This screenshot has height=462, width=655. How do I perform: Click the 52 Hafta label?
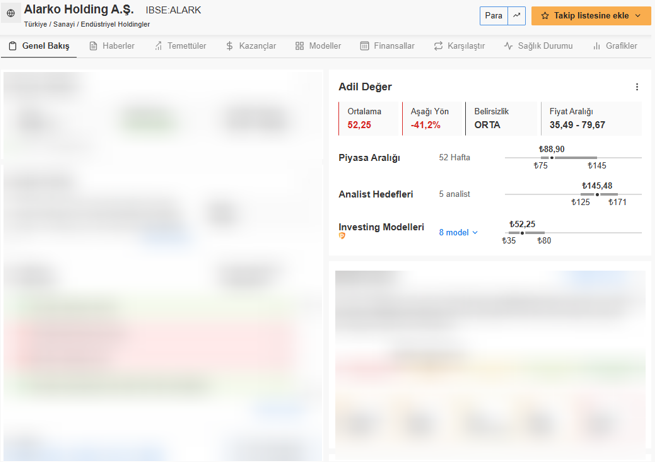point(454,157)
